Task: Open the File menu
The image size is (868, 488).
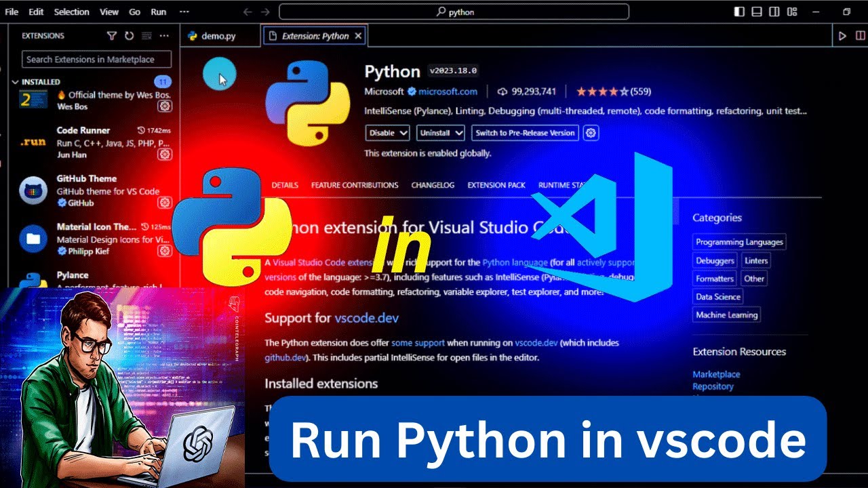Action: point(12,12)
